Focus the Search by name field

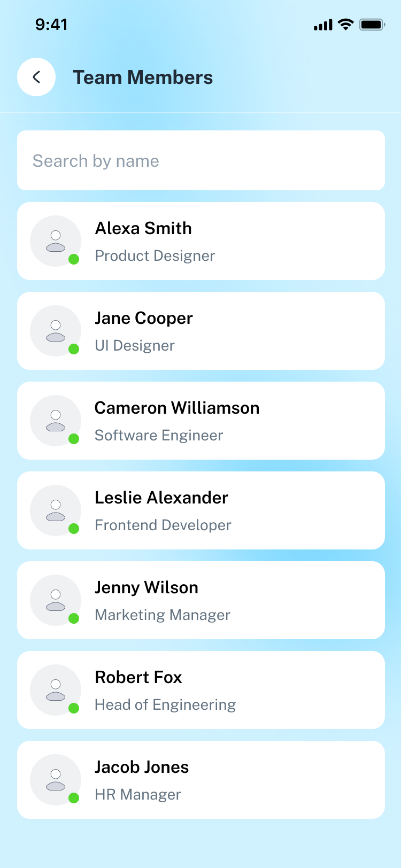201,160
